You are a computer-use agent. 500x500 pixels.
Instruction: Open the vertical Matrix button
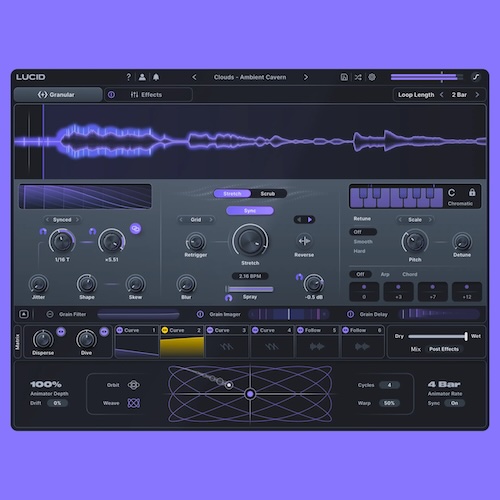(18, 342)
